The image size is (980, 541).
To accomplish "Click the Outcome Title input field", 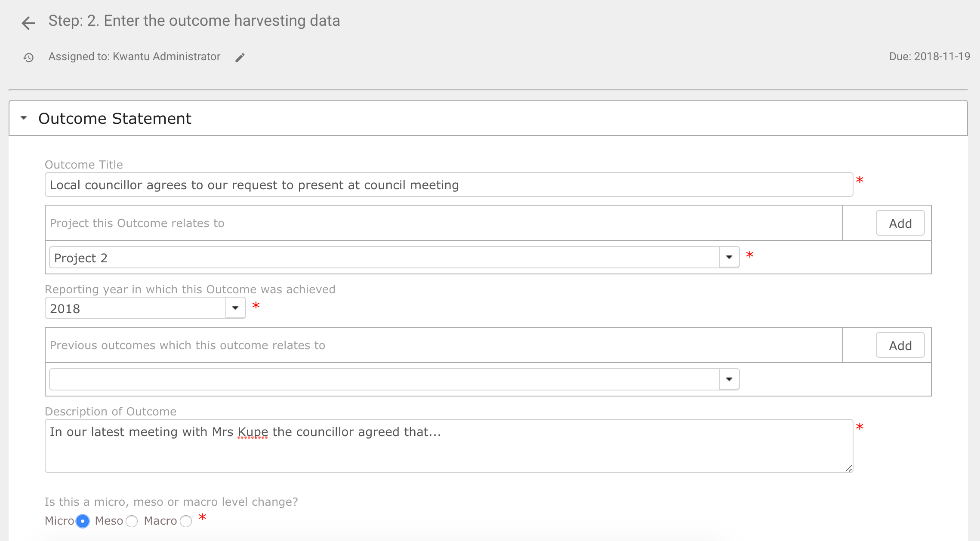I will 449,185.
